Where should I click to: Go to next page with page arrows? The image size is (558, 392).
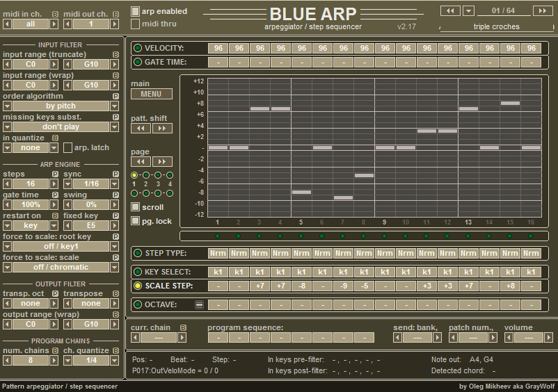[162, 162]
